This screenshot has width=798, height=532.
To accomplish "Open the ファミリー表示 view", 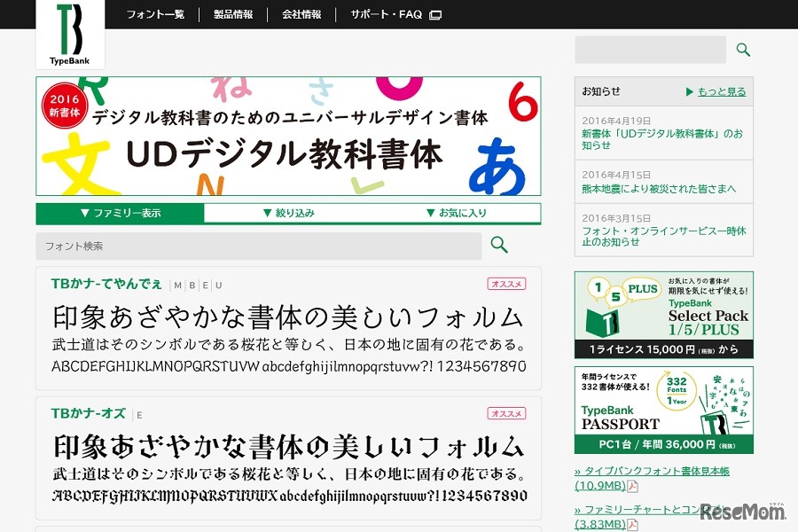I will [x=120, y=213].
